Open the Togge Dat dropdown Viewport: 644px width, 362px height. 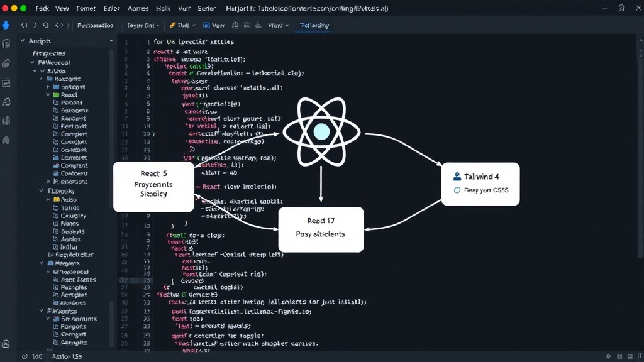[143, 25]
